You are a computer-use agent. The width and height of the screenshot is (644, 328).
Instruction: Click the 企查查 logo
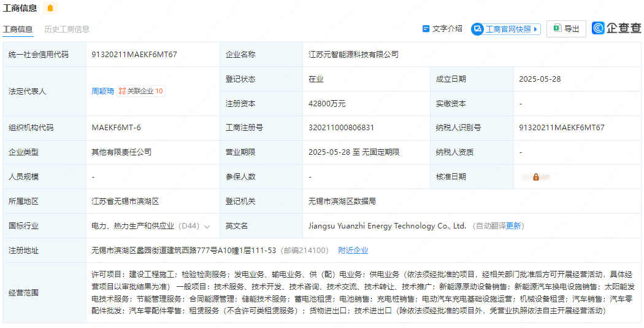616,28
